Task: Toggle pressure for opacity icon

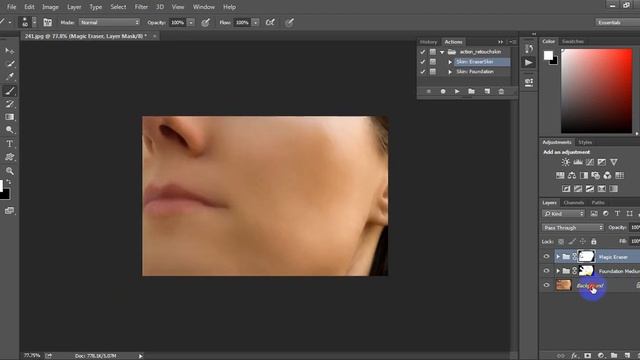Action: click(x=205, y=22)
